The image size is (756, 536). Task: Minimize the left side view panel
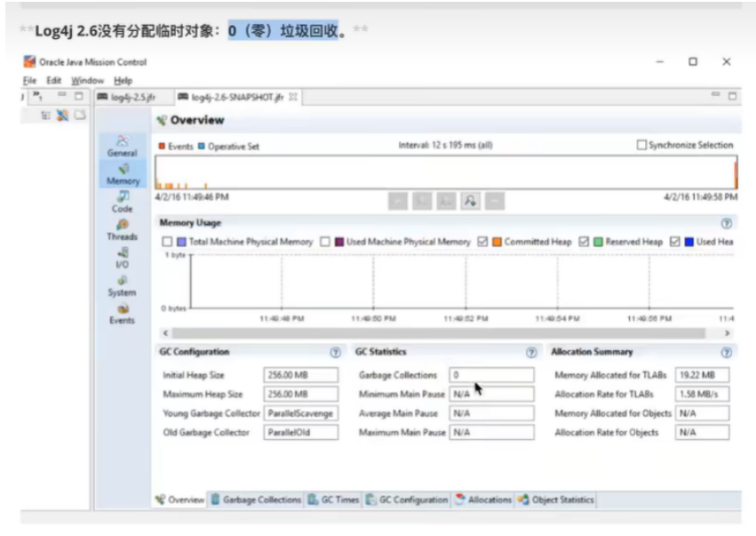pos(61,94)
